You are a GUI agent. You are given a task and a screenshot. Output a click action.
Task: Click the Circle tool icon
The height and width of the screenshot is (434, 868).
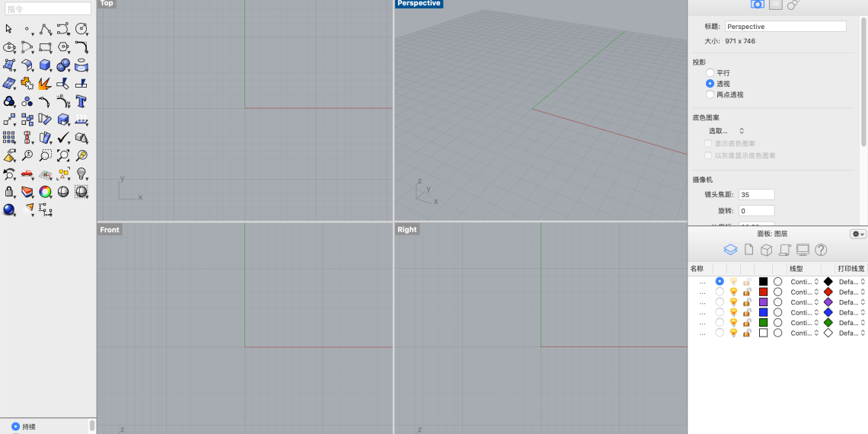coord(81,30)
